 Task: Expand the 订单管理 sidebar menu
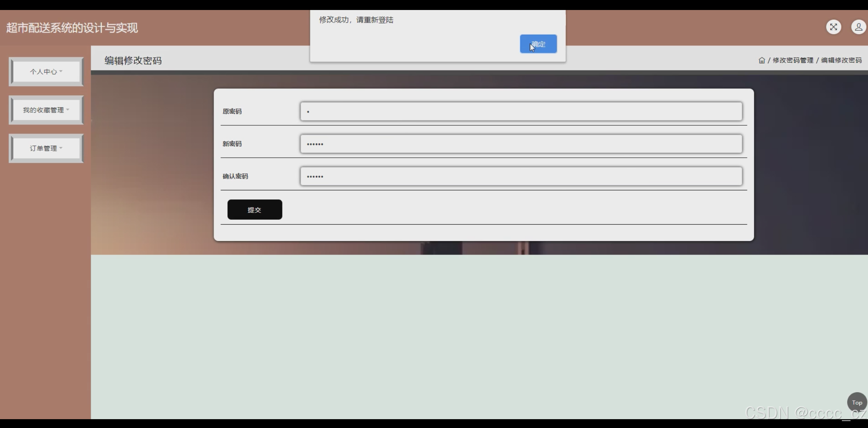pyautogui.click(x=46, y=148)
